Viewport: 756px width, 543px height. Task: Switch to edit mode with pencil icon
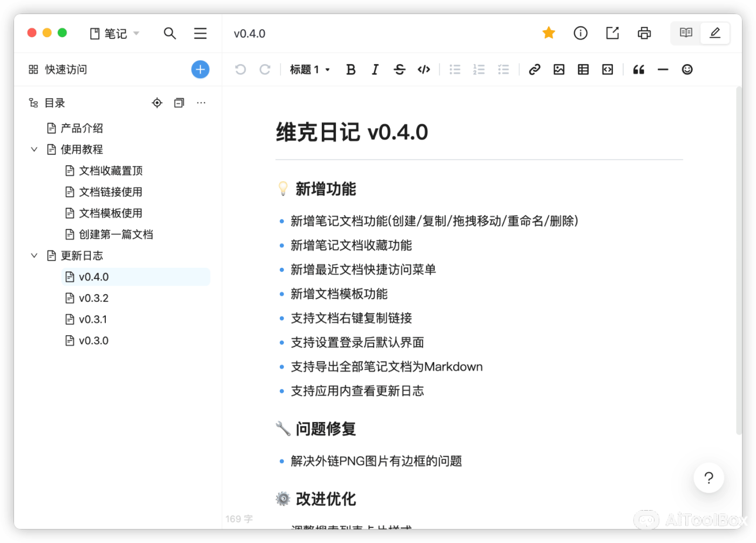tap(715, 33)
